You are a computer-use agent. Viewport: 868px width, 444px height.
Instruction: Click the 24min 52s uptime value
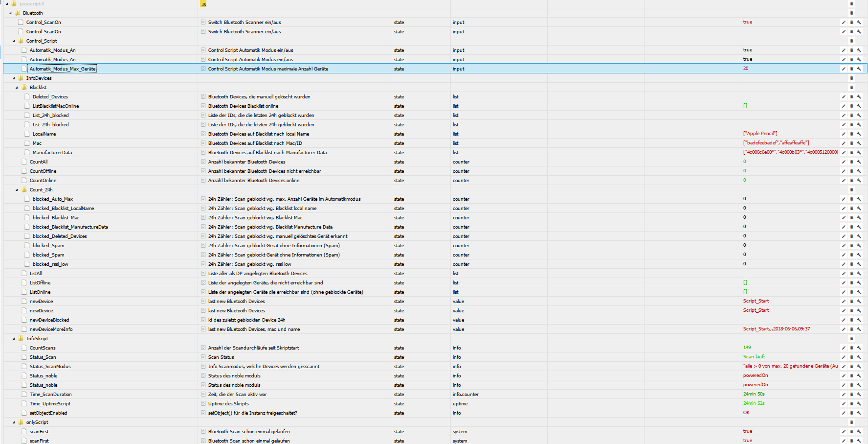(x=754, y=403)
